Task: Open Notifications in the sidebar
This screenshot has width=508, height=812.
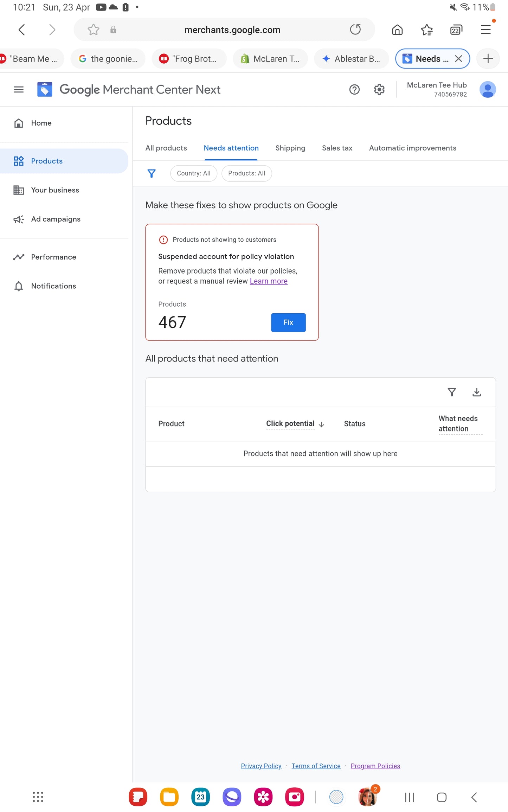Action: coord(53,286)
